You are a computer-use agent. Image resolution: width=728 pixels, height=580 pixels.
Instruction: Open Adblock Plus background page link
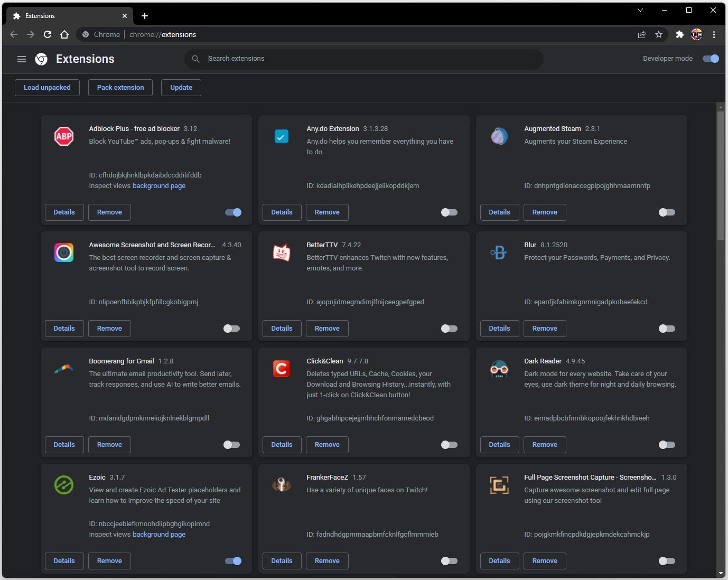[x=159, y=186]
